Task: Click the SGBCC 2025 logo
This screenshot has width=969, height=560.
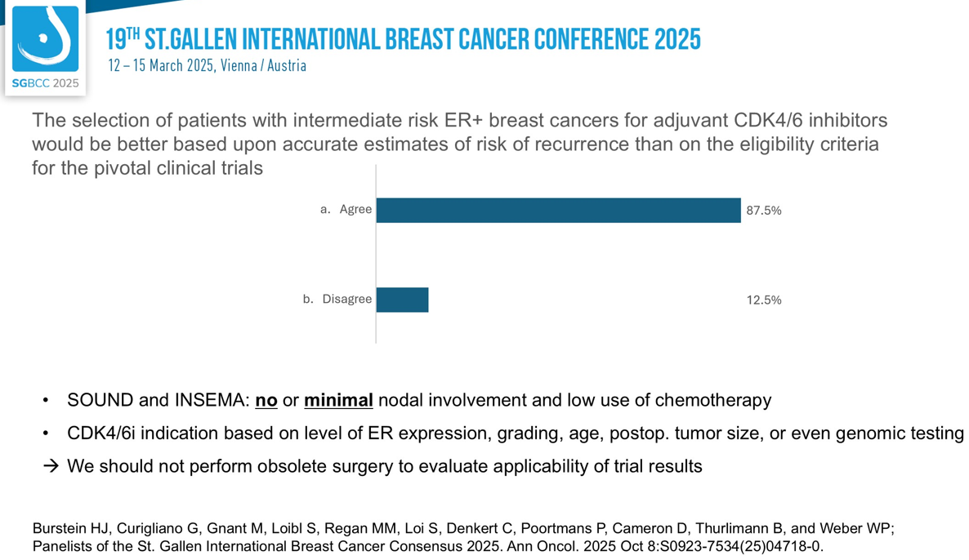Action: (x=47, y=39)
